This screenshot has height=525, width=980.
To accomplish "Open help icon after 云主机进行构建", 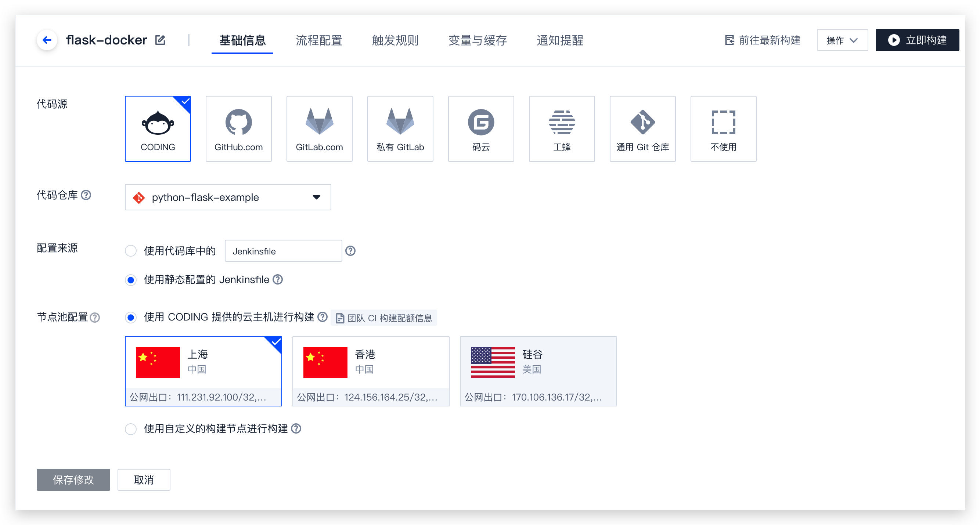I will click(x=323, y=317).
